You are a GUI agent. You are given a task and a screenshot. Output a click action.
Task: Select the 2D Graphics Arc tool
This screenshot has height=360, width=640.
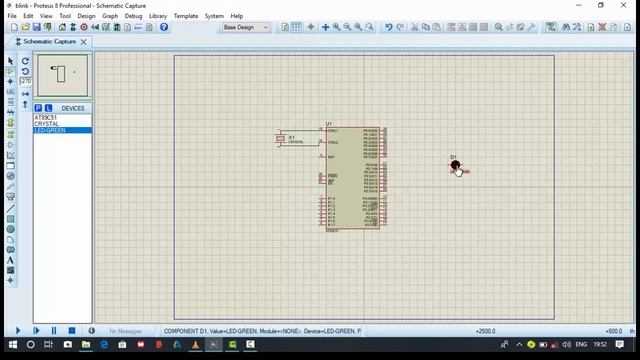tap(11, 240)
